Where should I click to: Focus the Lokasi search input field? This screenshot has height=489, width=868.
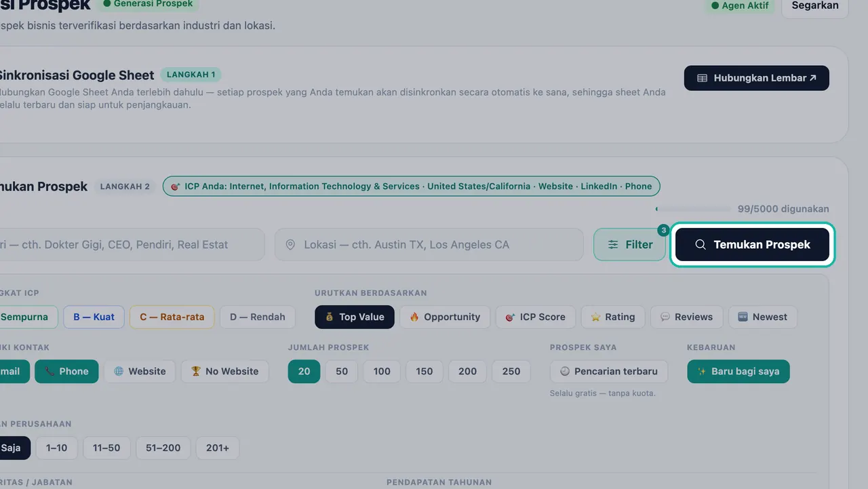click(429, 245)
